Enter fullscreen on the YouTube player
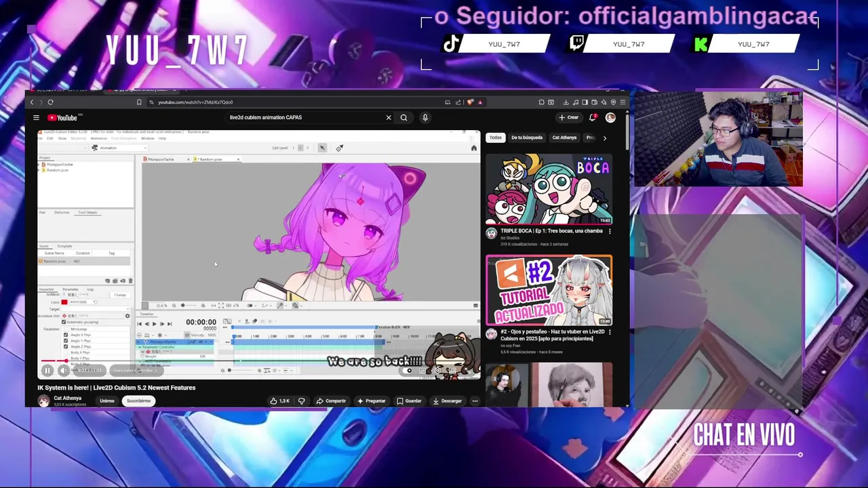The width and height of the screenshot is (868, 488). pos(469,370)
